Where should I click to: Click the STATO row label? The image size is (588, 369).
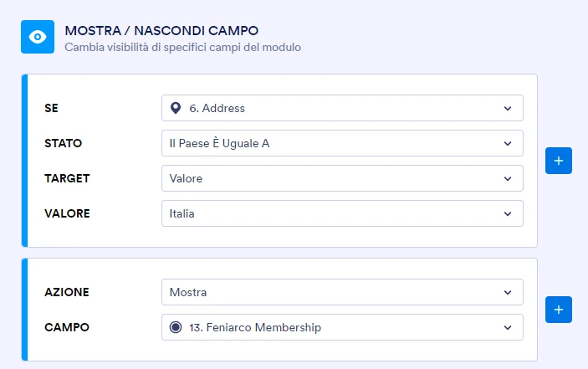[x=64, y=143]
